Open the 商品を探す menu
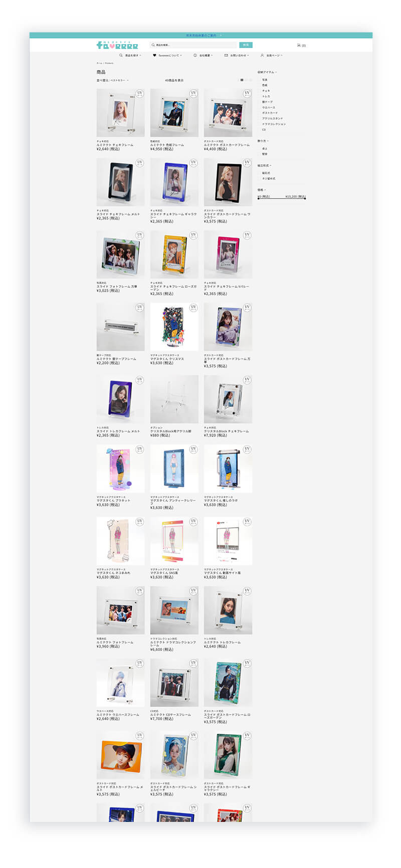 pos(130,56)
